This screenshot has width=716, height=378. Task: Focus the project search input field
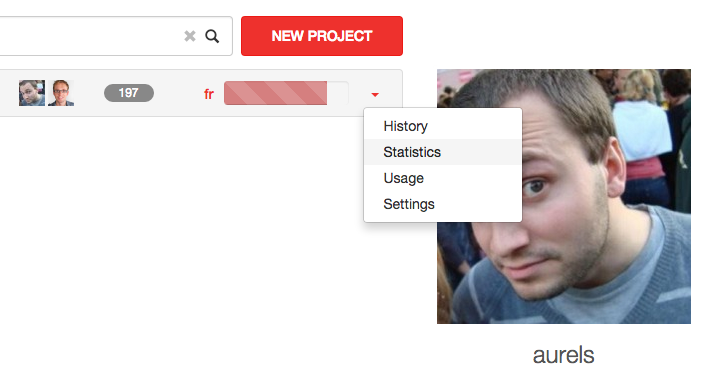point(91,36)
